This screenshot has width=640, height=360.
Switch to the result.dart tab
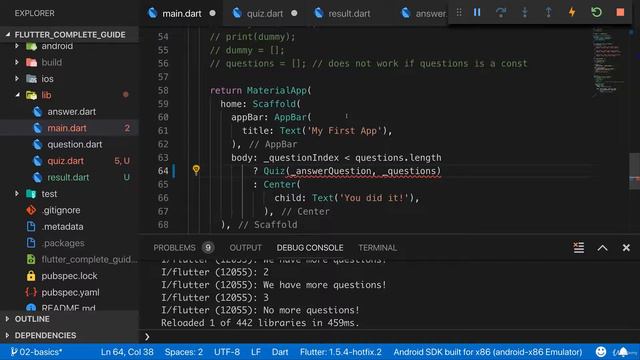tap(349, 13)
